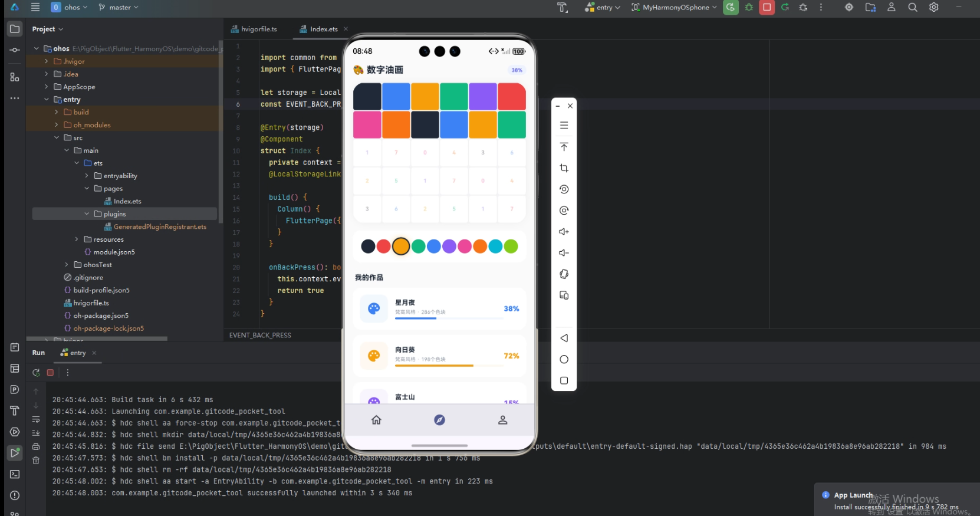Collapse the plugins folder

point(87,214)
